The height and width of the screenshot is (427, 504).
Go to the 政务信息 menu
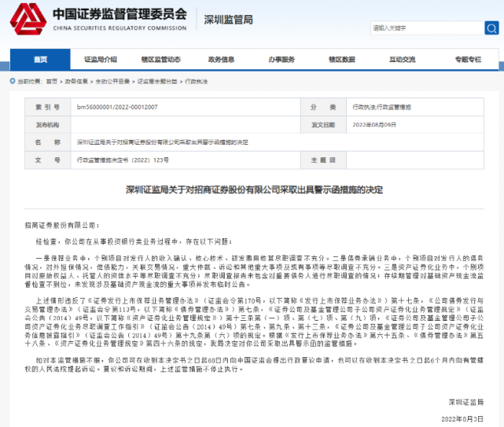pos(220,60)
